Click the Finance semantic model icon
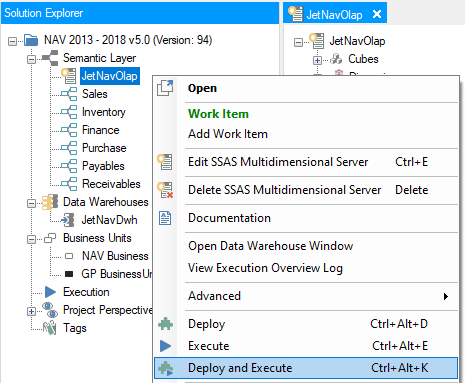 point(69,130)
